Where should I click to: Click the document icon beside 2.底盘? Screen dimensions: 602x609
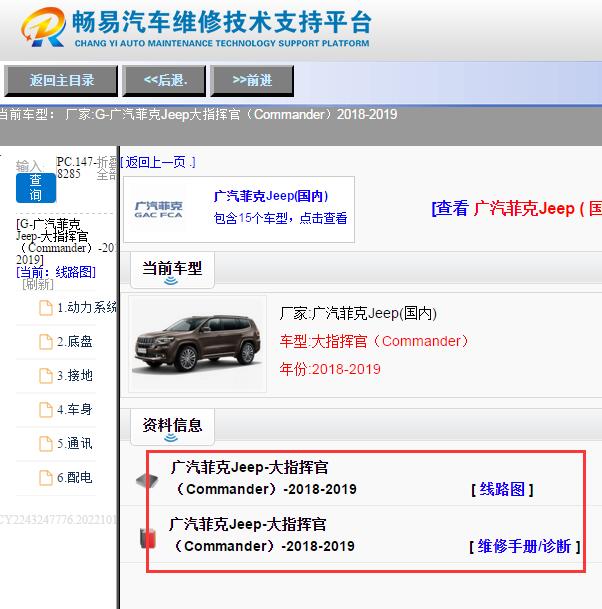tap(46, 342)
